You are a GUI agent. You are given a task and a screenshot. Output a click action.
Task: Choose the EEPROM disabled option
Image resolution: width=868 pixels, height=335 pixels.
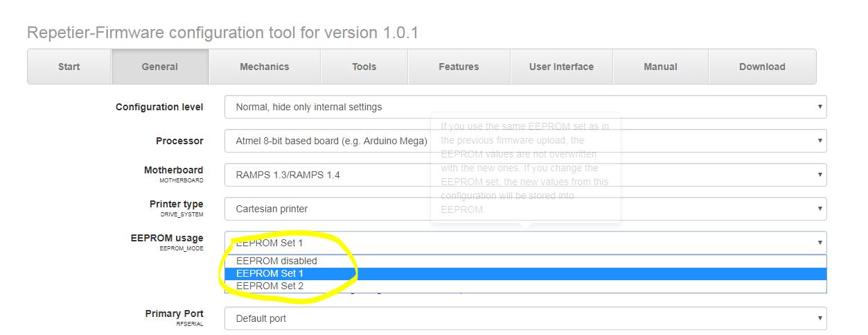click(x=276, y=261)
